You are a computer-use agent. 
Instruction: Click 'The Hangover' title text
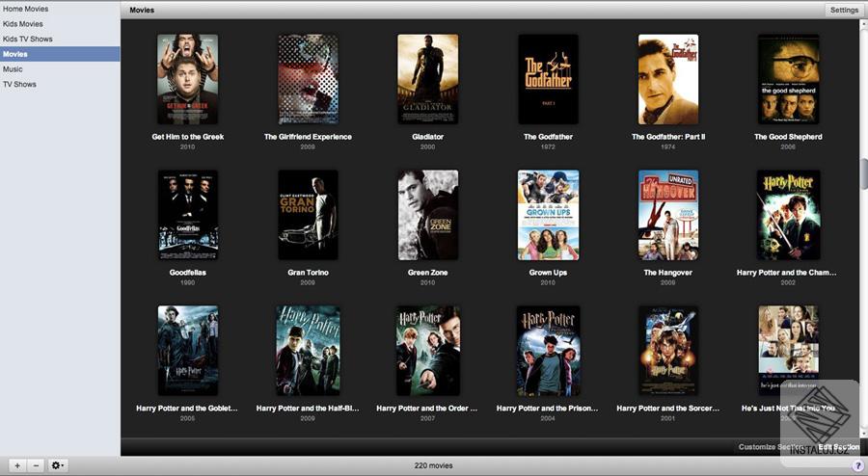[x=668, y=273]
